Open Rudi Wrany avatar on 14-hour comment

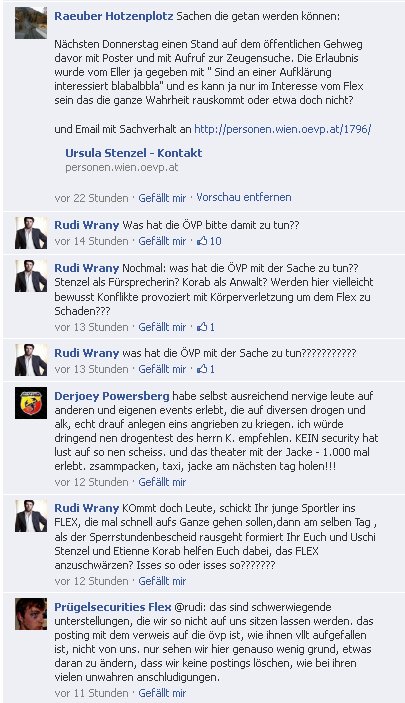click(x=31, y=233)
